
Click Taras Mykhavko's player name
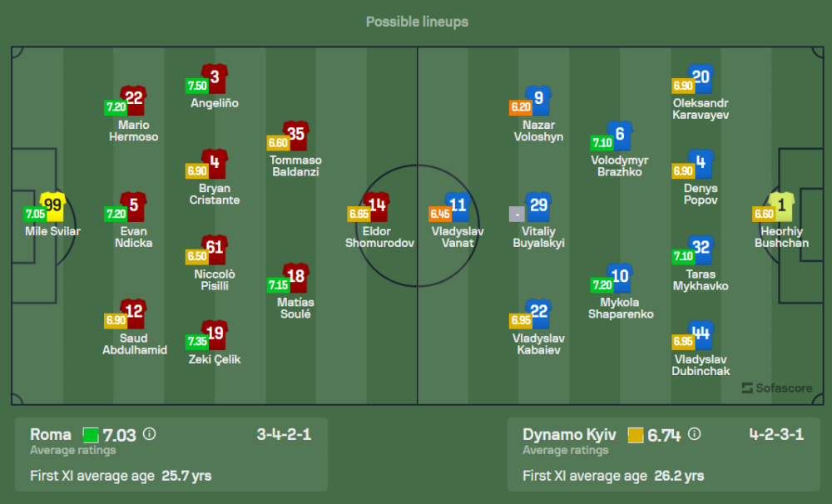point(701,280)
